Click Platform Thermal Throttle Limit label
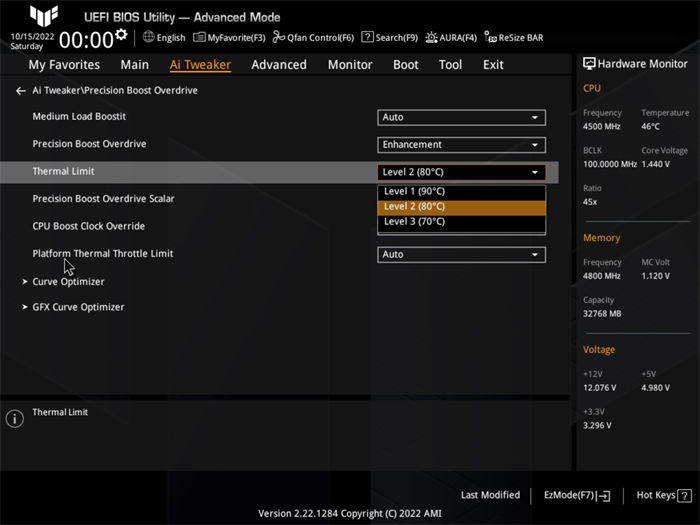This screenshot has height=525, width=700. (103, 254)
